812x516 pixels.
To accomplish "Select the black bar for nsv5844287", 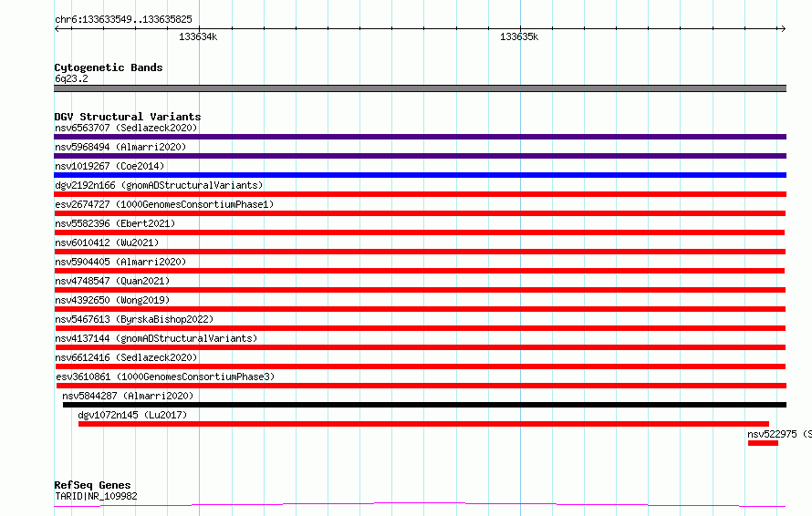I will tap(424, 405).
